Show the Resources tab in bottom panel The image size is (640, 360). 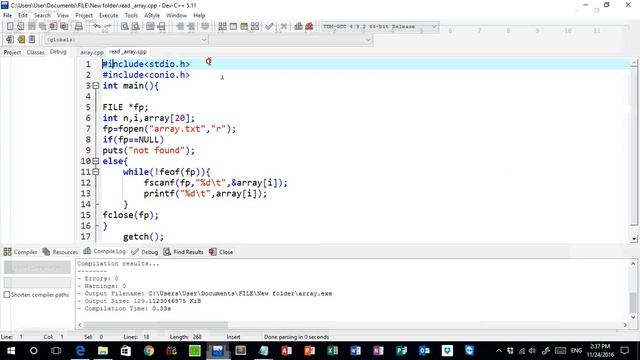pyautogui.click(x=60, y=252)
